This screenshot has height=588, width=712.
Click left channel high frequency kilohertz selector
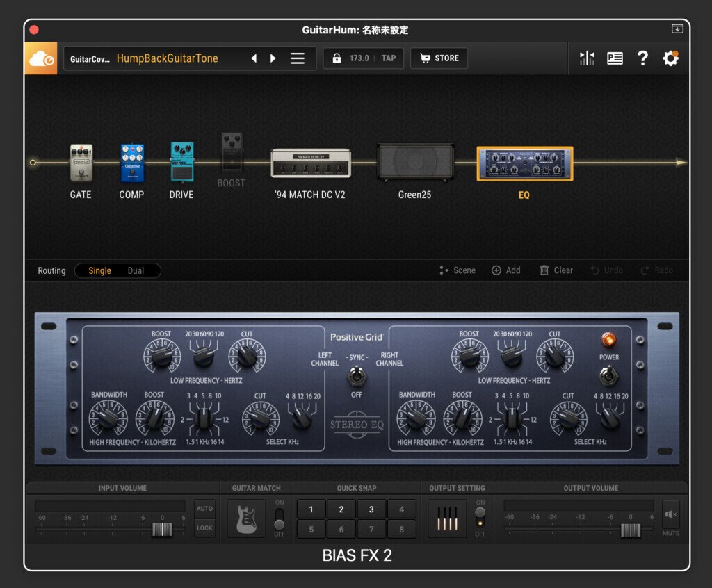click(204, 418)
